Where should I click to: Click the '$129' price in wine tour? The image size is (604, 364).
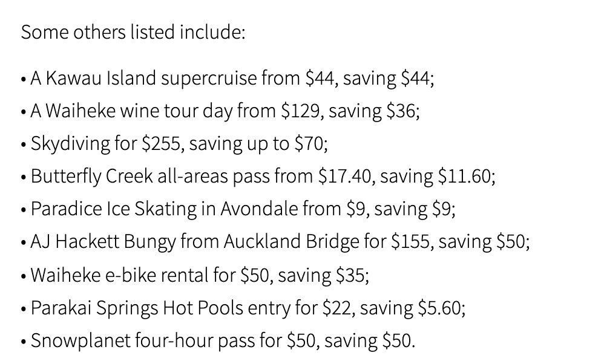(300, 111)
